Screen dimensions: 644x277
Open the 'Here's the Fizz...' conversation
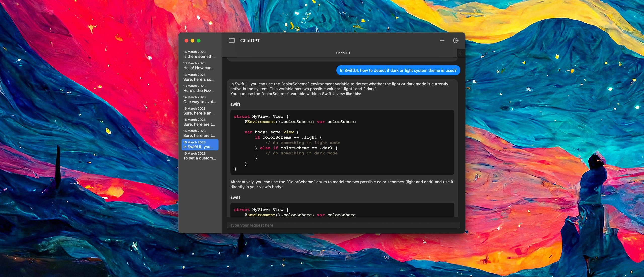(200, 88)
